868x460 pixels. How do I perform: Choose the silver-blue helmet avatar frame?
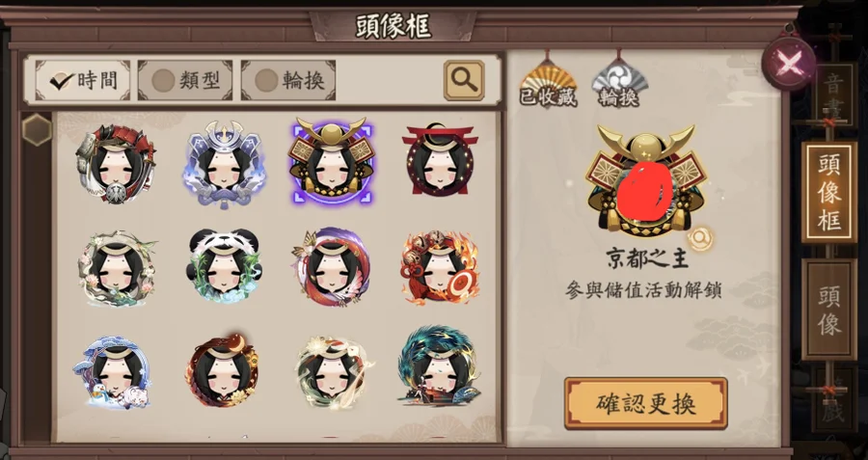(x=224, y=165)
